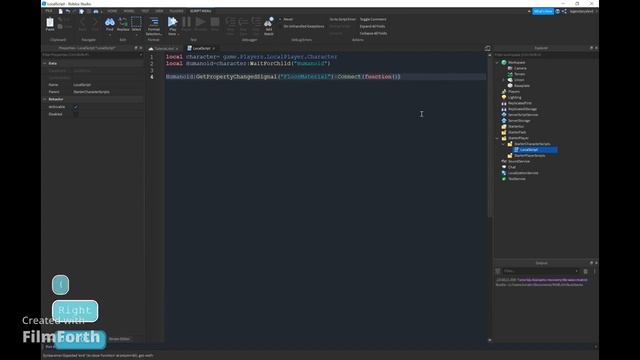Select LocalizationService in Explorer
The image size is (640, 360).
pyautogui.click(x=520, y=173)
